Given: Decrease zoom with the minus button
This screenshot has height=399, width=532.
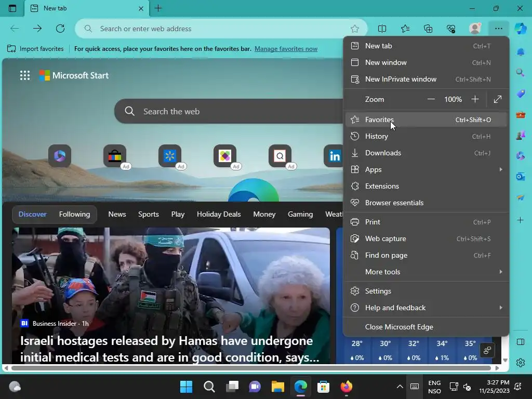Looking at the screenshot, I should click(431, 99).
